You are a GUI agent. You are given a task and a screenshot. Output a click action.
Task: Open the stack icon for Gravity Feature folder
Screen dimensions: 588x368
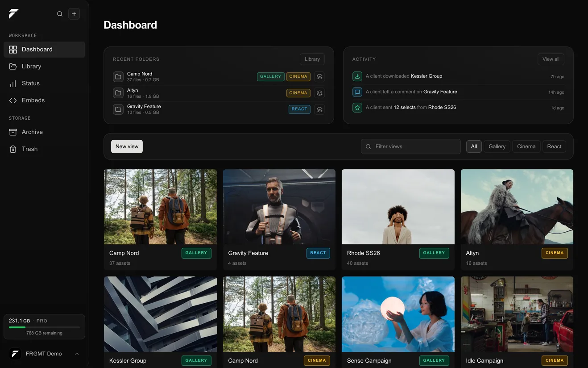[319, 109]
